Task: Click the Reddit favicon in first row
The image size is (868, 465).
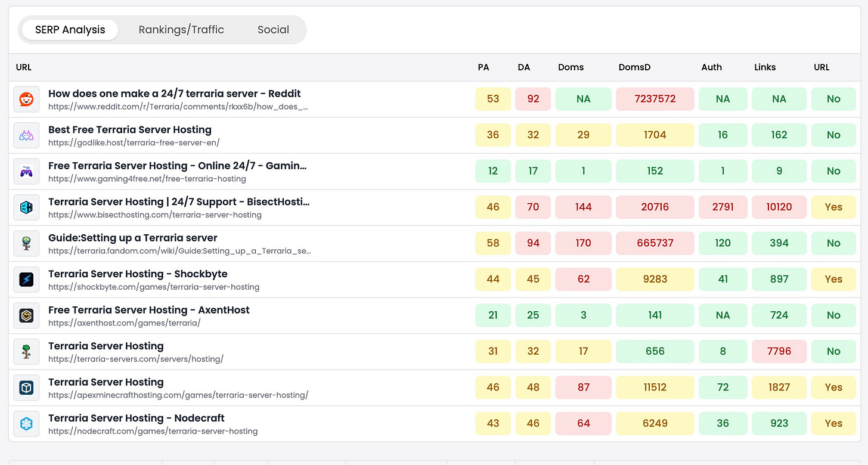Action: 26,99
